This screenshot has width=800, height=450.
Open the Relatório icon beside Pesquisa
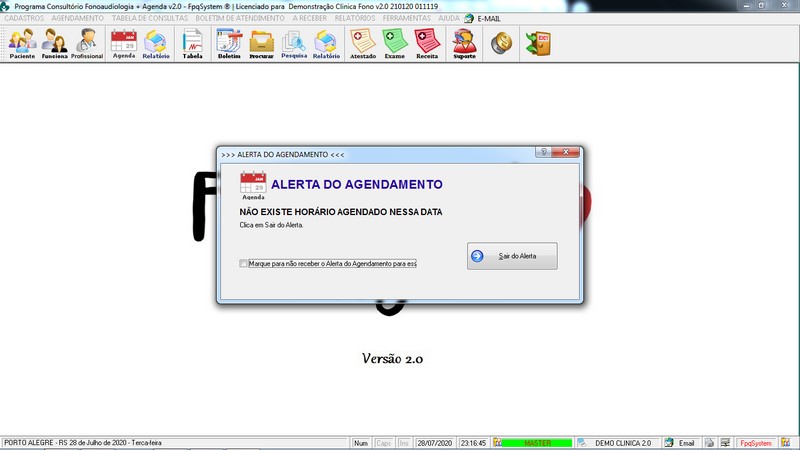click(x=326, y=44)
